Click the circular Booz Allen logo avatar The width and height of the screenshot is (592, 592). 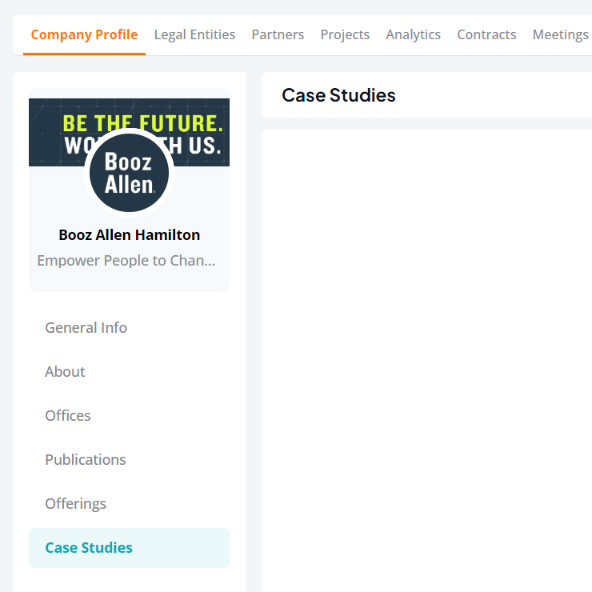pyautogui.click(x=129, y=173)
